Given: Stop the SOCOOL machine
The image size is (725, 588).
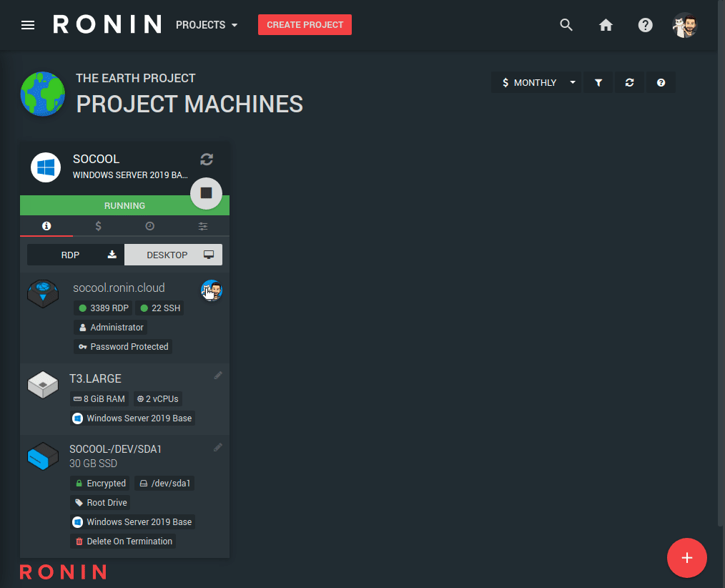Looking at the screenshot, I should [x=206, y=193].
